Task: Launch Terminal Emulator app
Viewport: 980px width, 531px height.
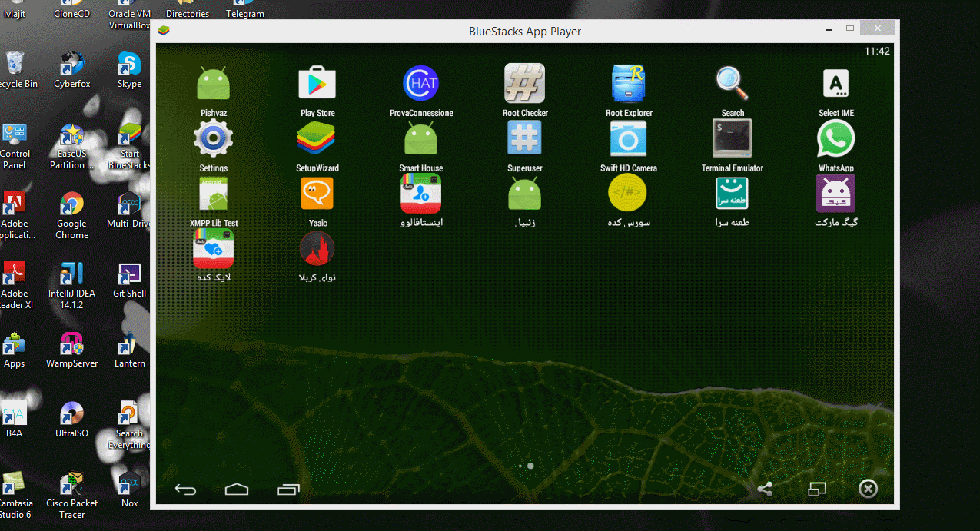Action: pyautogui.click(x=732, y=139)
